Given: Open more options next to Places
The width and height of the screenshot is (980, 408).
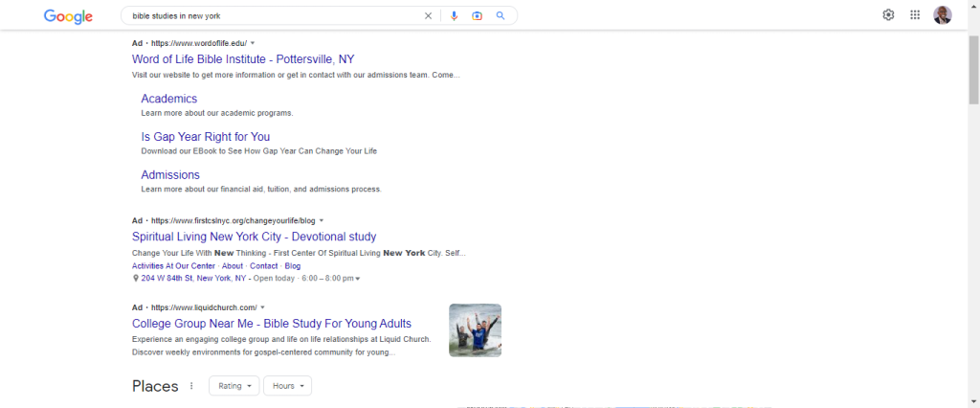Looking at the screenshot, I should [x=191, y=386].
